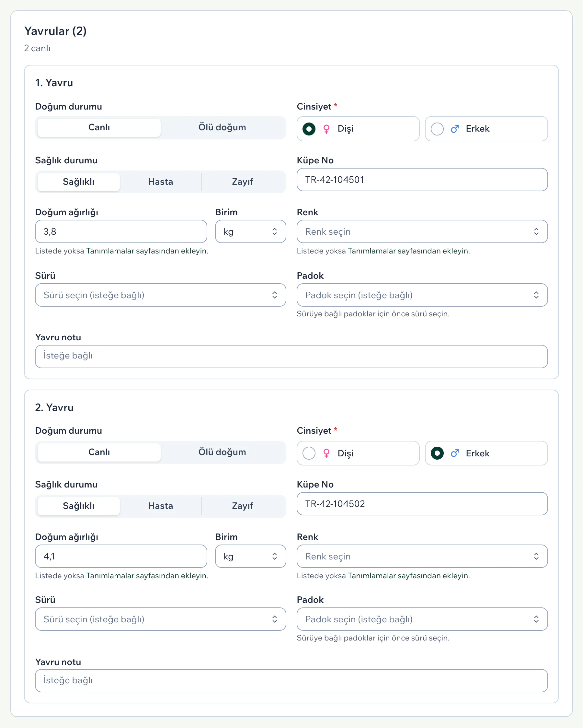The width and height of the screenshot is (583, 728).
Task: Click Küpe No field with TR-42-104502
Action: coord(422,504)
